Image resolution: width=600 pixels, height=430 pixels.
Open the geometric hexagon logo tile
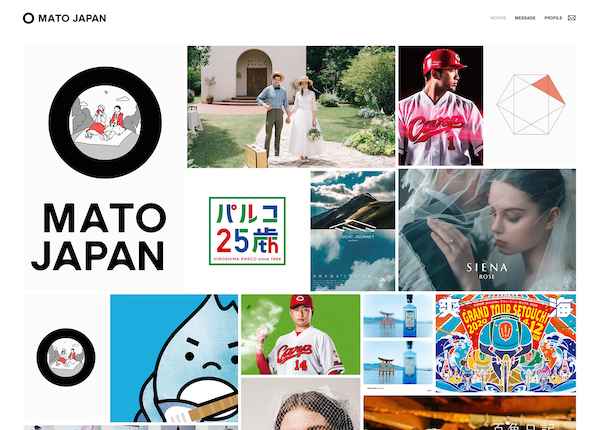tap(531, 106)
